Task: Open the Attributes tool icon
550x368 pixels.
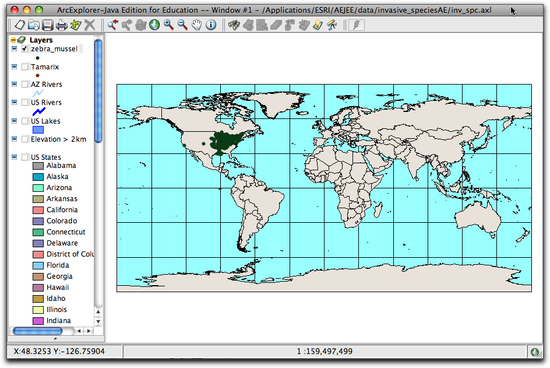Action: 304,25
